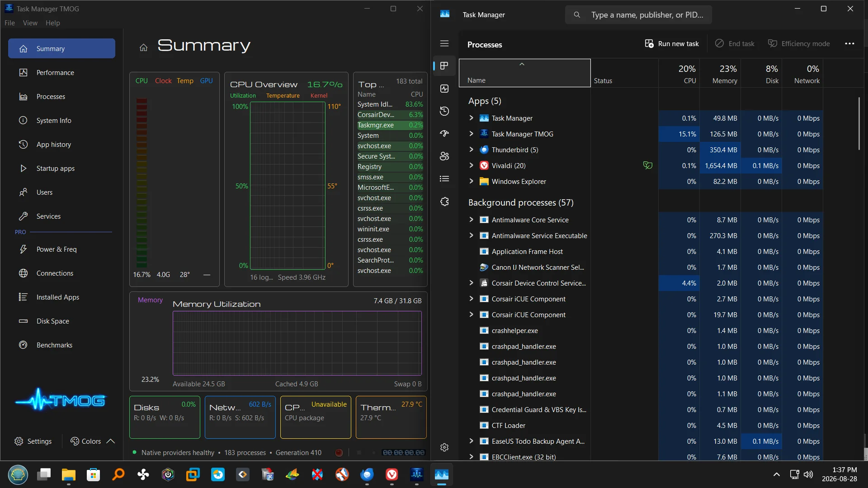Toggle the CPU legend label above the meter
This screenshot has width=868, height=488.
[x=142, y=80]
